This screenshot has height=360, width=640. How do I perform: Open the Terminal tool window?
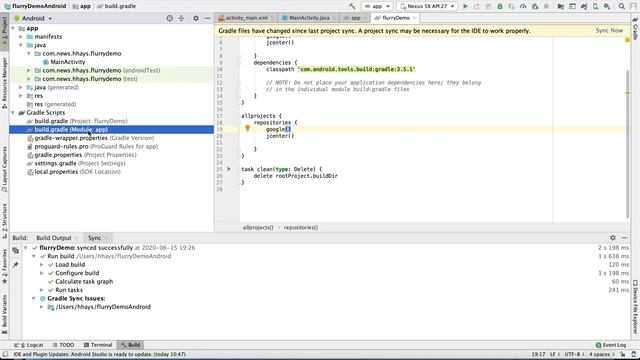click(x=97, y=345)
